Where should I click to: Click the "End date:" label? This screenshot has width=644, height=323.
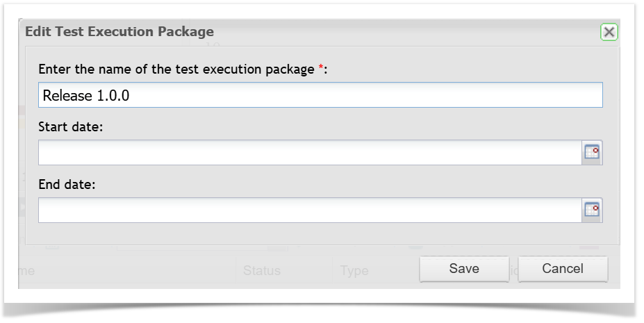tap(68, 185)
